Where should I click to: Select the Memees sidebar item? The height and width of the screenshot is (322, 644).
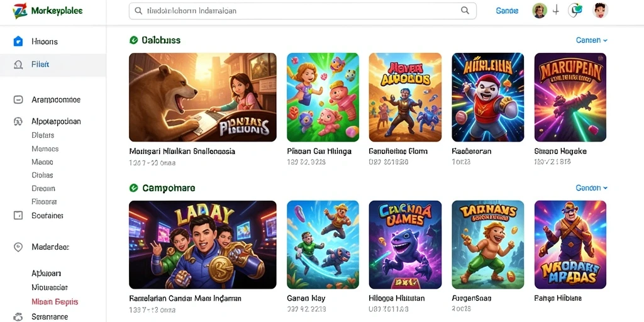[45, 148]
